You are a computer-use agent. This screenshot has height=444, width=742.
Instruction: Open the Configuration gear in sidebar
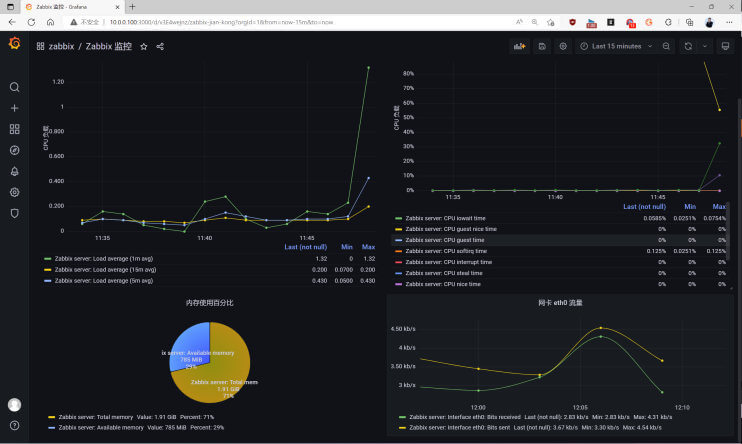[x=15, y=192]
